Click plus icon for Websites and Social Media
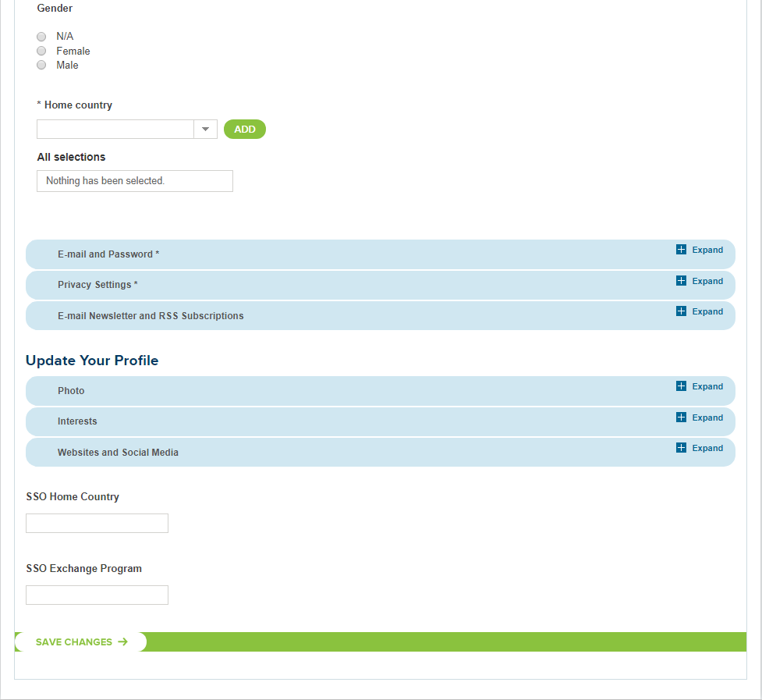 [x=682, y=448]
